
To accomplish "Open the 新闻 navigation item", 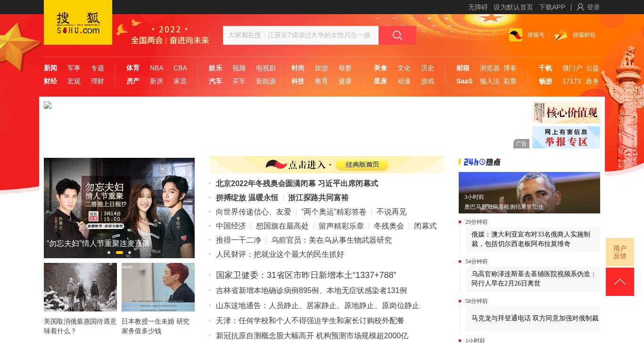I will tap(50, 68).
